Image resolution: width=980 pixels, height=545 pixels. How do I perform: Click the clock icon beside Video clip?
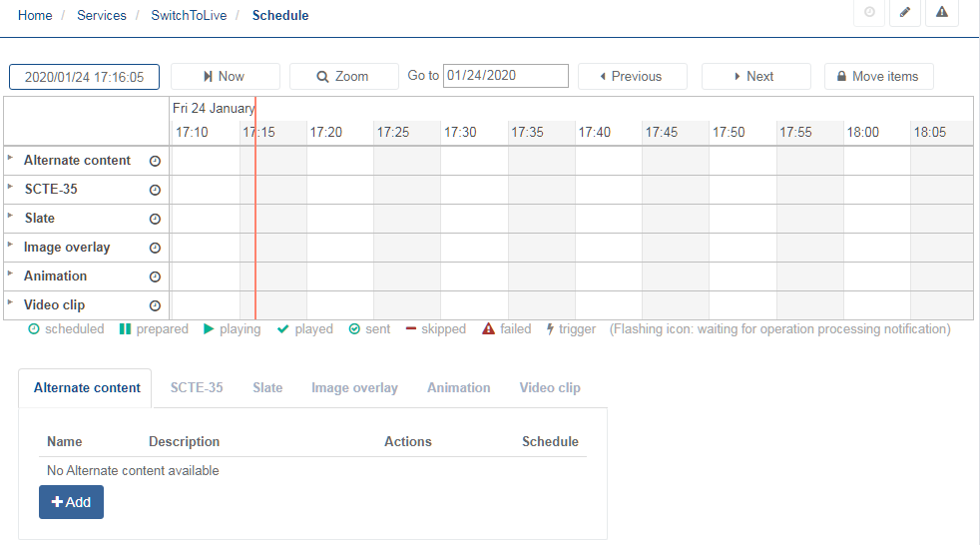(x=155, y=305)
